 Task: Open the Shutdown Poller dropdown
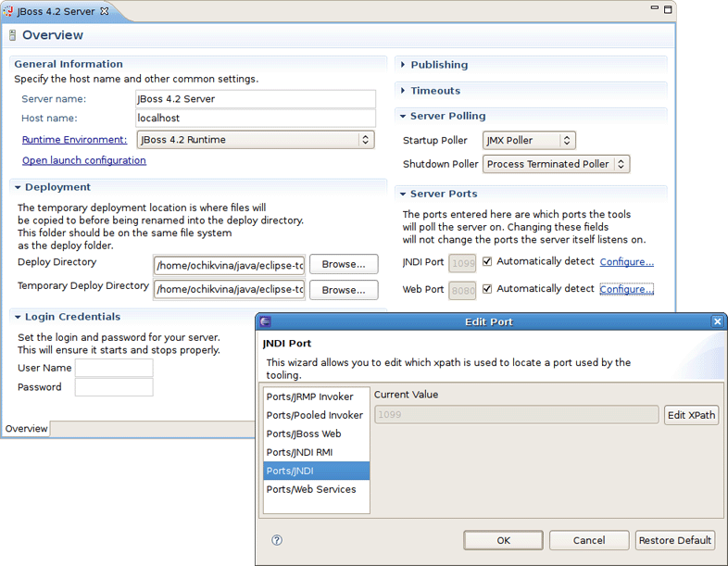(x=557, y=164)
